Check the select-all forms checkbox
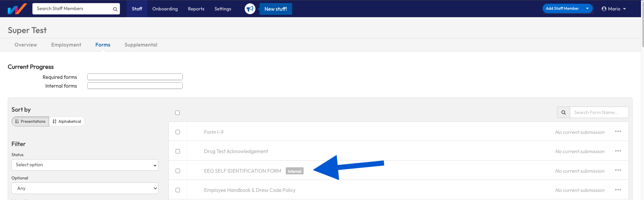The height and width of the screenshot is (200, 644). point(178,113)
